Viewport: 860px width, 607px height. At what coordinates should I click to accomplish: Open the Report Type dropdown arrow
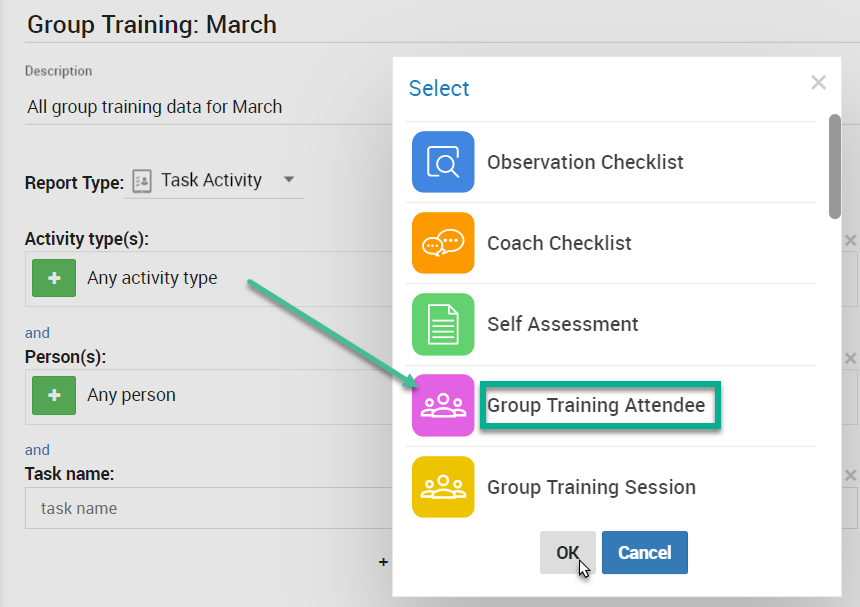click(289, 179)
